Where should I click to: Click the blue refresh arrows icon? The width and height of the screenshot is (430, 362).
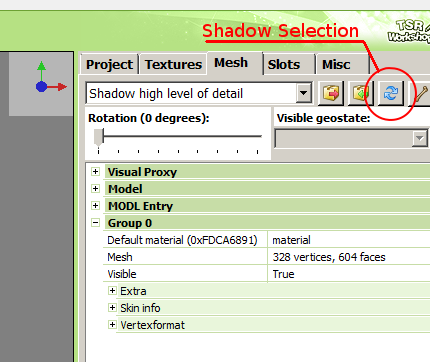[x=391, y=93]
